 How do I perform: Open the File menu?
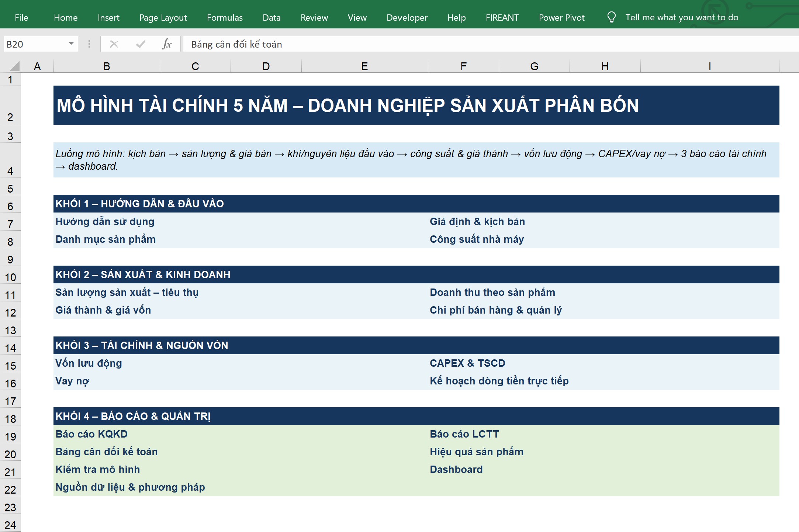pyautogui.click(x=21, y=17)
